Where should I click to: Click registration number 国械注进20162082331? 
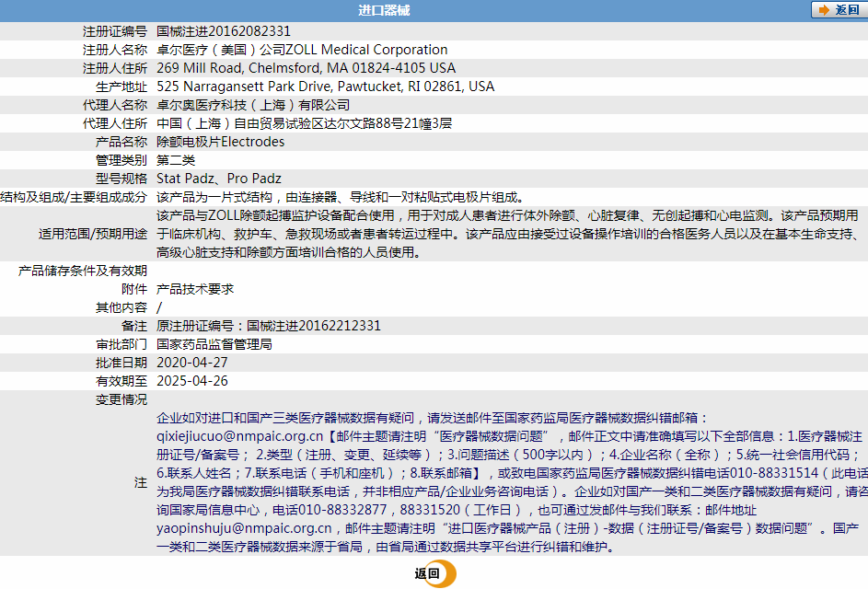pyautogui.click(x=224, y=31)
